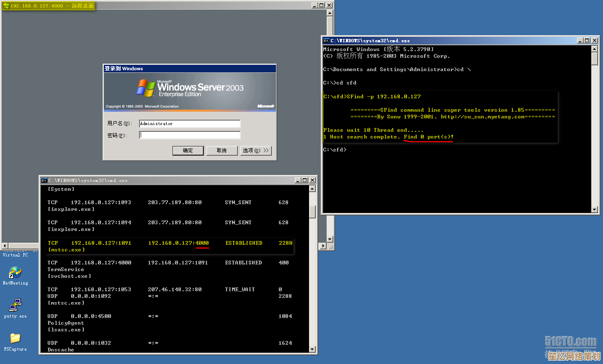Click the 'TermService' line in netstat output
603x364 pixels.
pyautogui.click(x=66, y=269)
